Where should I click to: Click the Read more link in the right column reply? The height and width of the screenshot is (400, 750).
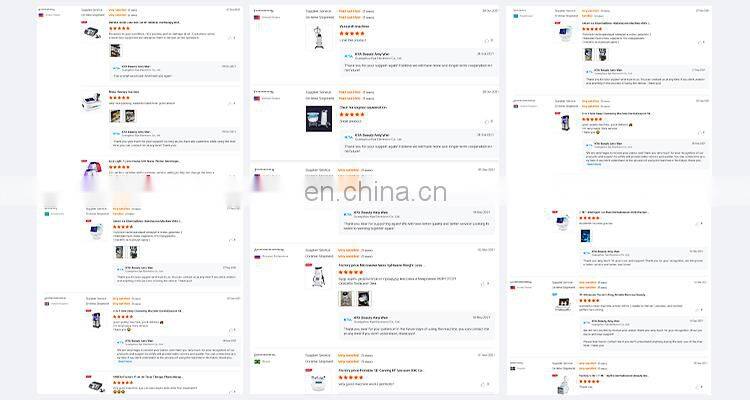click(x=594, y=164)
